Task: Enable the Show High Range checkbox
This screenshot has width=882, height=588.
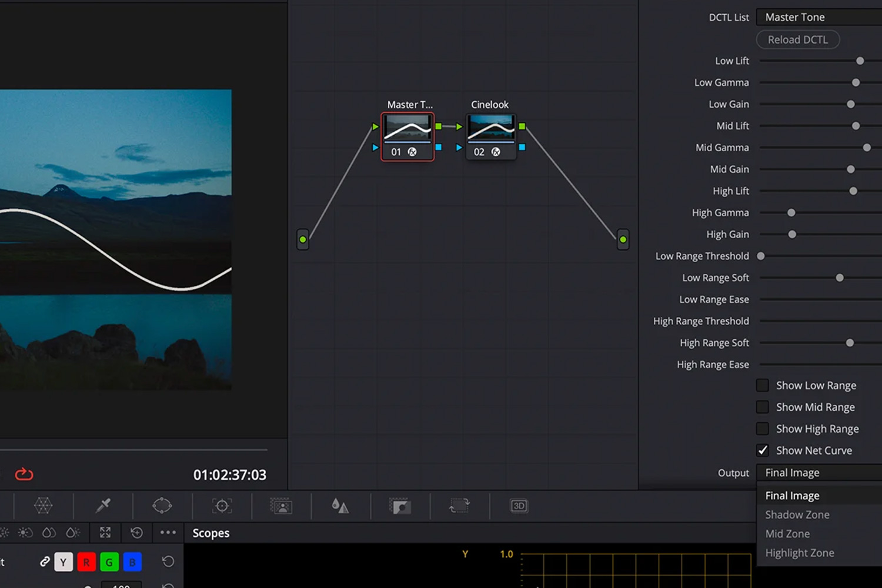Action: pos(763,429)
